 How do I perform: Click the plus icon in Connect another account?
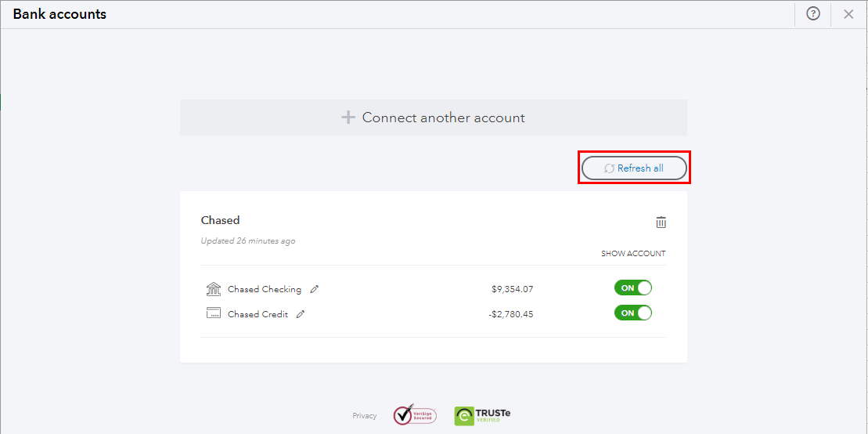pos(348,118)
